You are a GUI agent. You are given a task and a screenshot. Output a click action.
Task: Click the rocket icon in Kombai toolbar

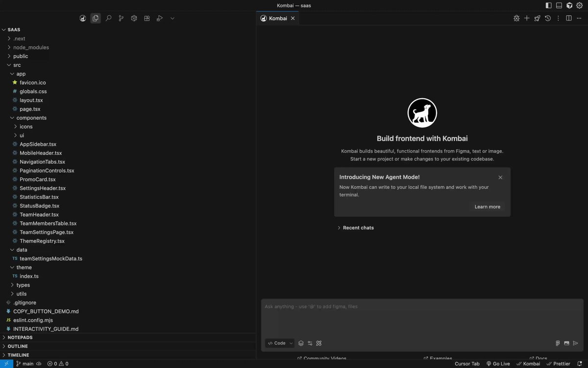[x=538, y=18]
